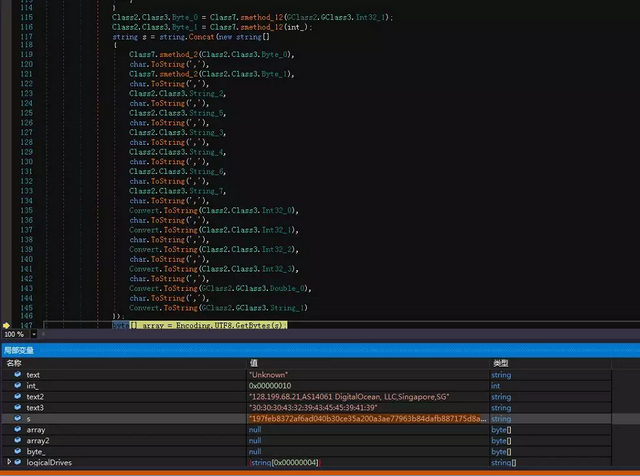Select the 'text' variable icon
The width and height of the screenshot is (640, 476).
18,374
